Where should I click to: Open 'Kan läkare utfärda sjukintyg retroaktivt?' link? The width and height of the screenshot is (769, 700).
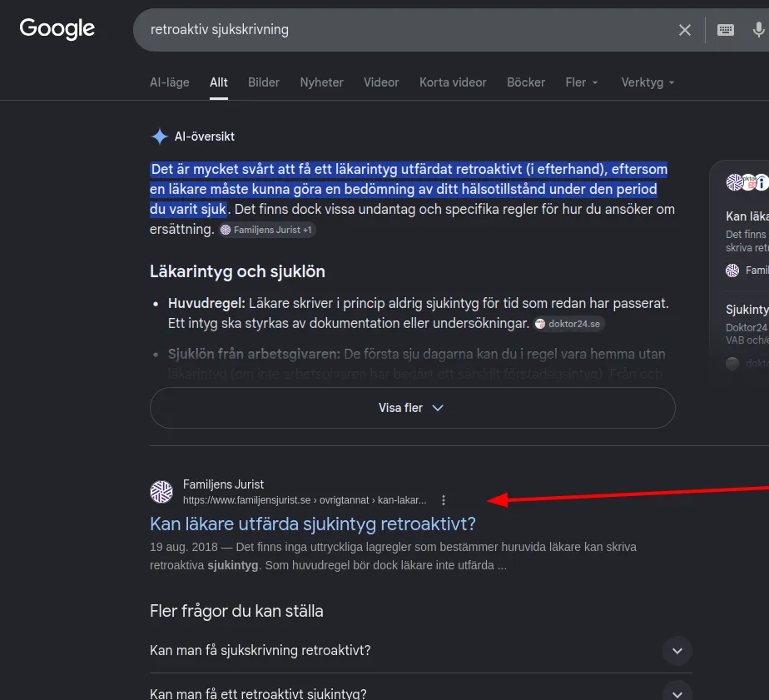pyautogui.click(x=312, y=524)
